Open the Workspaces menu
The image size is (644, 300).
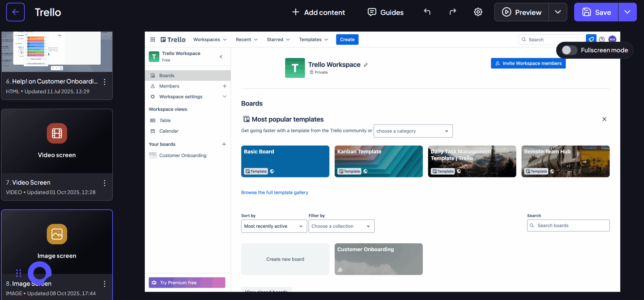210,39
